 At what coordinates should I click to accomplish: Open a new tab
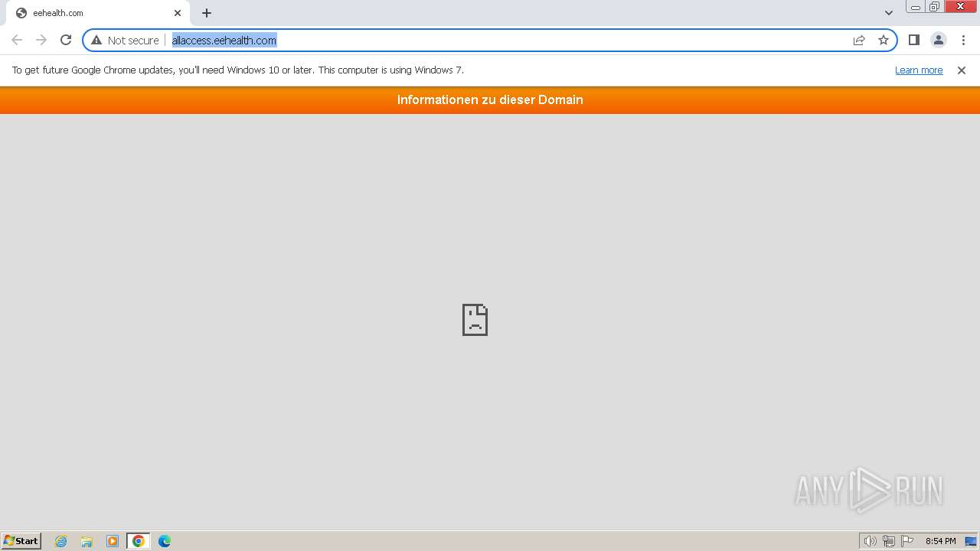[x=207, y=13]
